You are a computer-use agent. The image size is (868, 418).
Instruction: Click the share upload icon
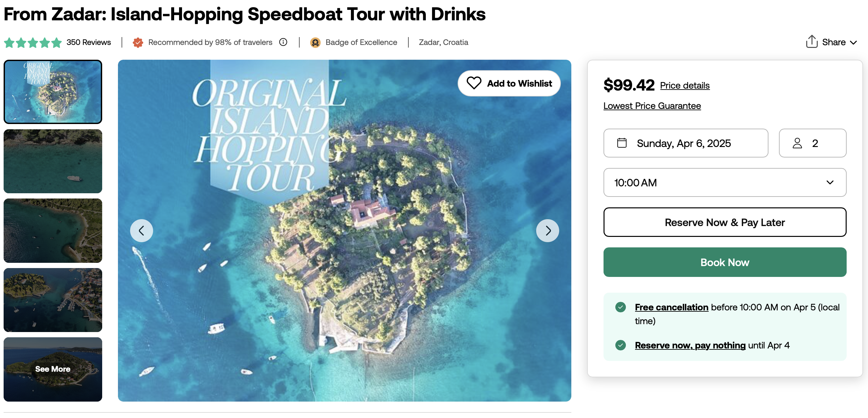coord(811,42)
